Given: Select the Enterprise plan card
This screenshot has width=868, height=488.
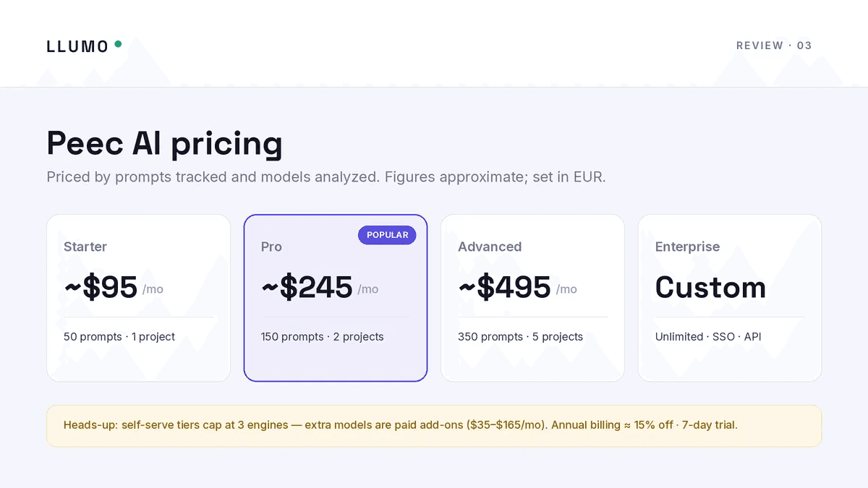Looking at the screenshot, I should [x=729, y=298].
